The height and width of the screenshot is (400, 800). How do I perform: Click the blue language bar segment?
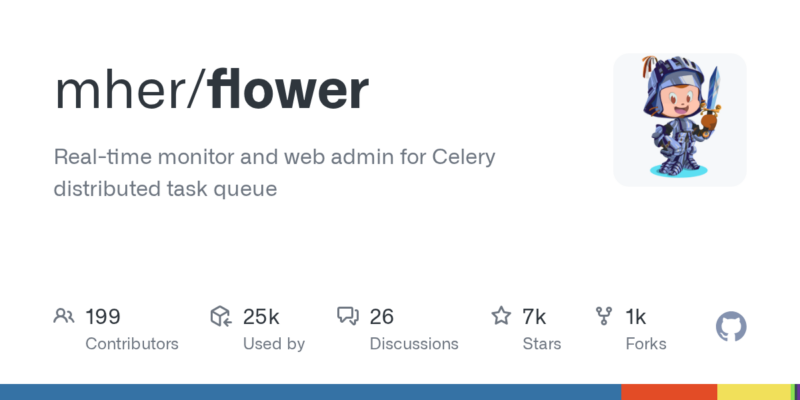point(310,392)
